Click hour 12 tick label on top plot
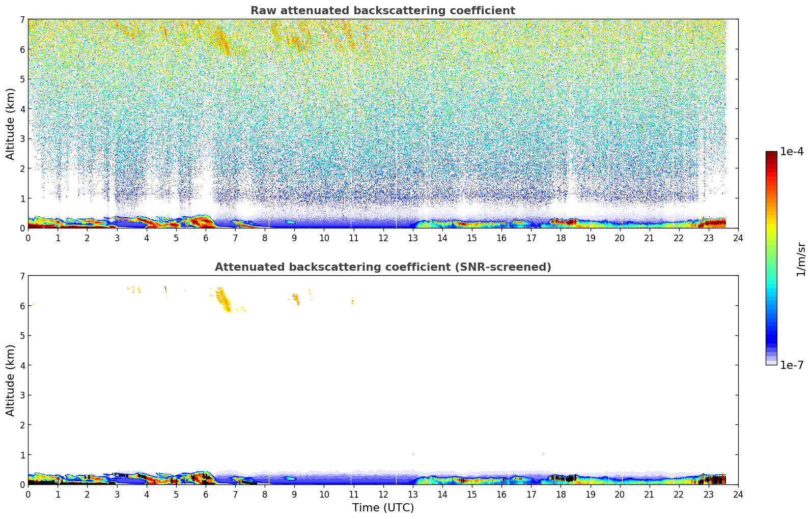Viewport: 812px width, 519px height. [x=383, y=238]
